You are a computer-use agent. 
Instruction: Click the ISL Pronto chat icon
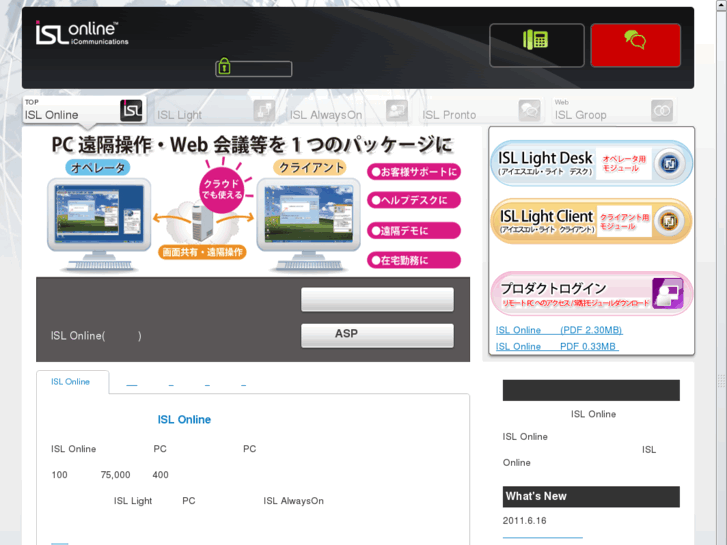click(x=529, y=110)
